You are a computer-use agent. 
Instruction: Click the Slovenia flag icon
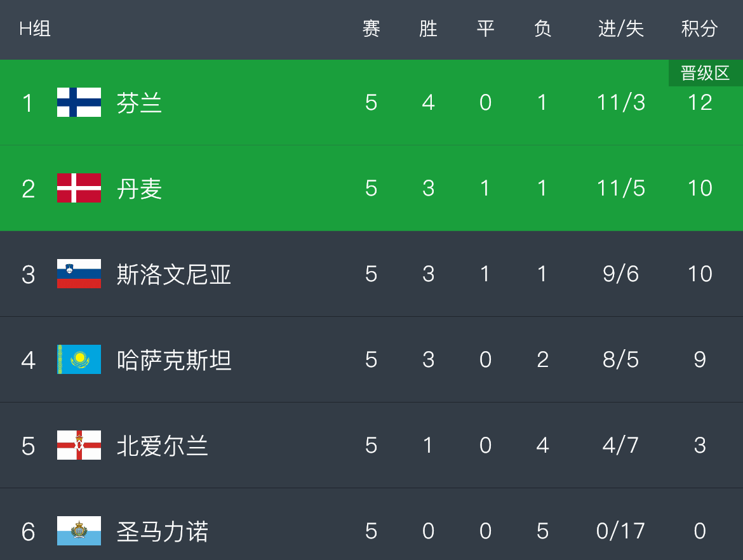[x=79, y=274]
